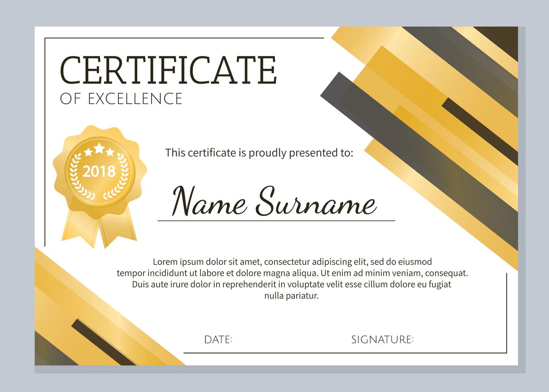The image size is (549, 392).
Task: Click the Name Surname script text
Action: point(274,201)
